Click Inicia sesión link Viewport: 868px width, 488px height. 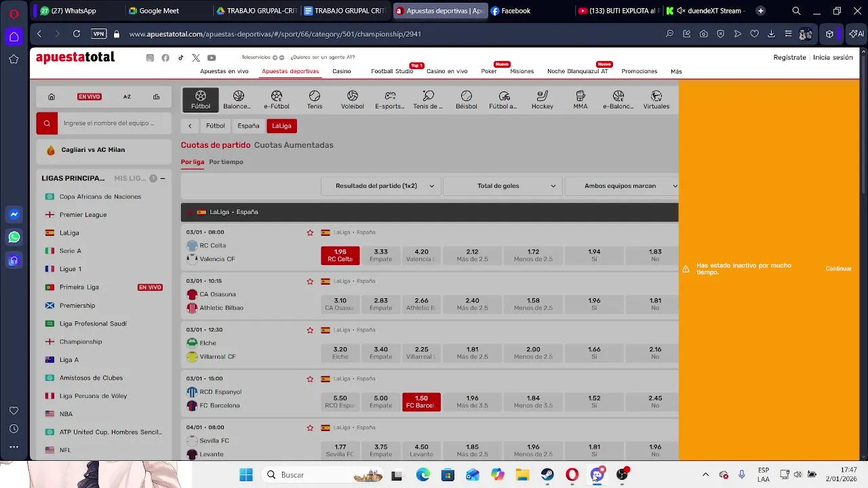pos(833,58)
